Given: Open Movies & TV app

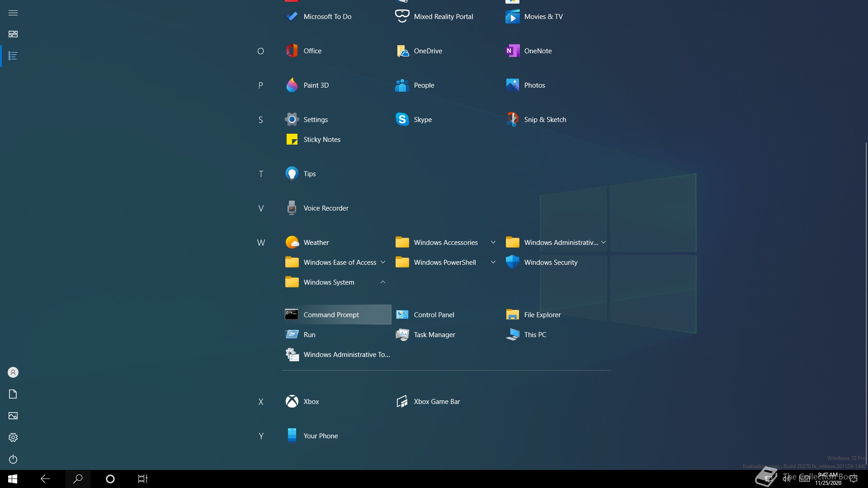Looking at the screenshot, I should click(557, 17).
